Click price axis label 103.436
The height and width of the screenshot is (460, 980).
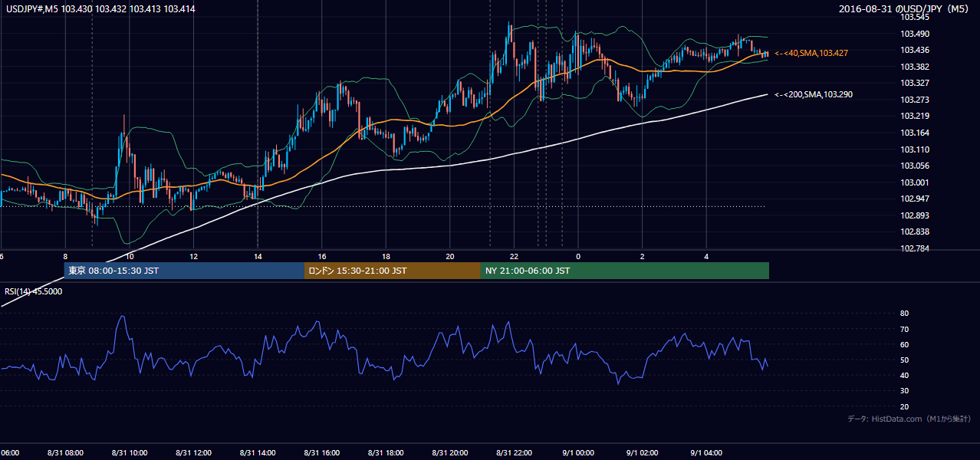tap(914, 50)
